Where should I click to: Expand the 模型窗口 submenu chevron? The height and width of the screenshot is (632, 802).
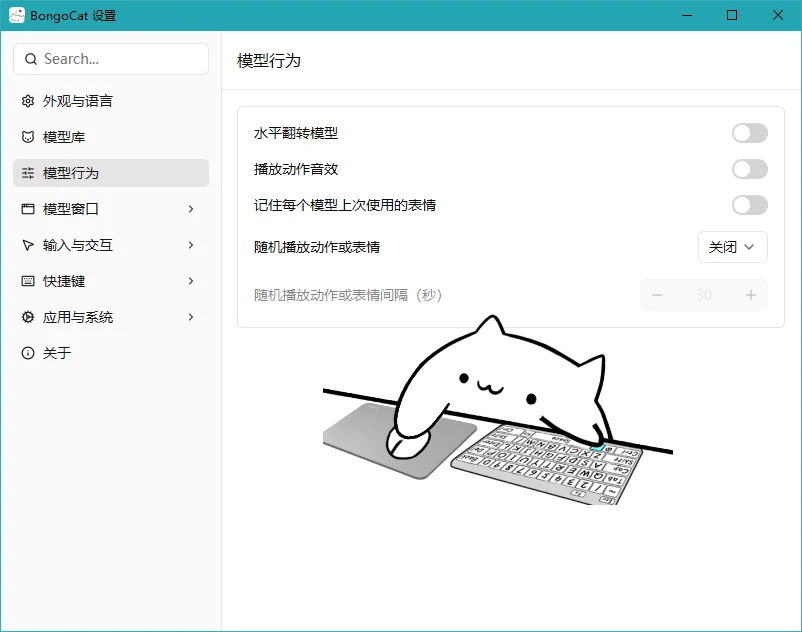click(191, 209)
